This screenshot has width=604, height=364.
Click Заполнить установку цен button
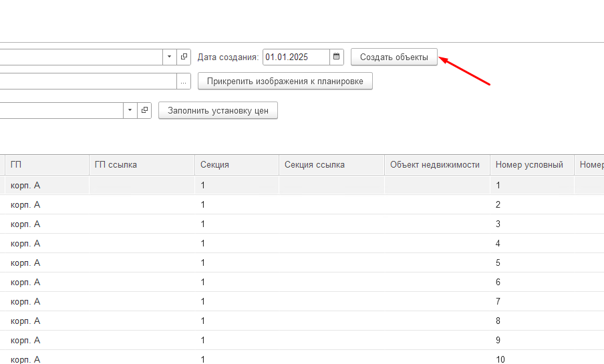coord(218,111)
